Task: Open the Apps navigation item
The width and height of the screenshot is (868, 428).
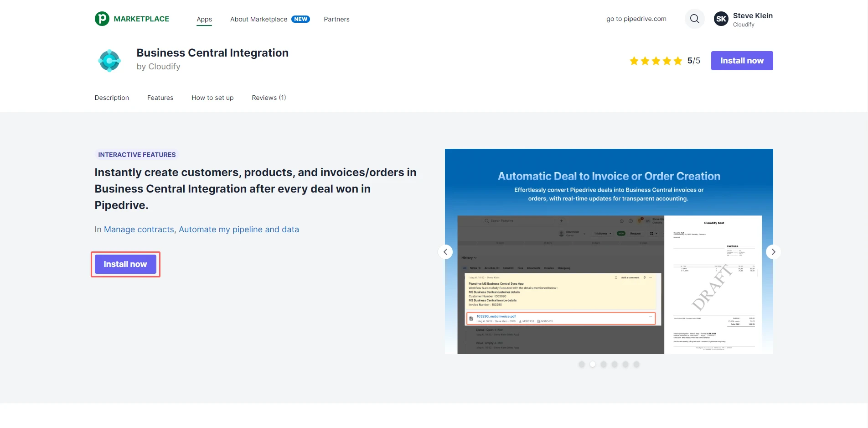Action: point(204,19)
